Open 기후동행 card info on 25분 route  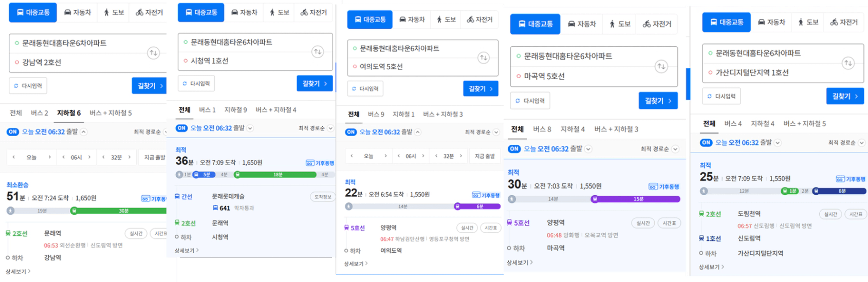[x=851, y=179]
